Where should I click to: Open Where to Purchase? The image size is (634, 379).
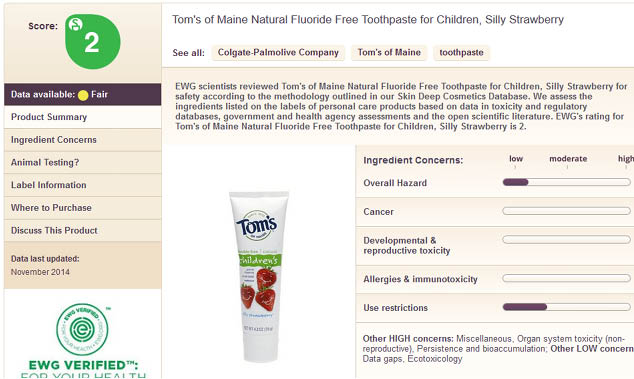coord(82,208)
